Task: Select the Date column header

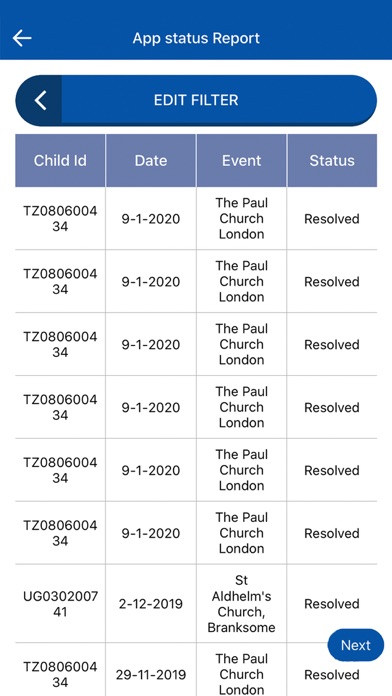Action: click(x=151, y=161)
